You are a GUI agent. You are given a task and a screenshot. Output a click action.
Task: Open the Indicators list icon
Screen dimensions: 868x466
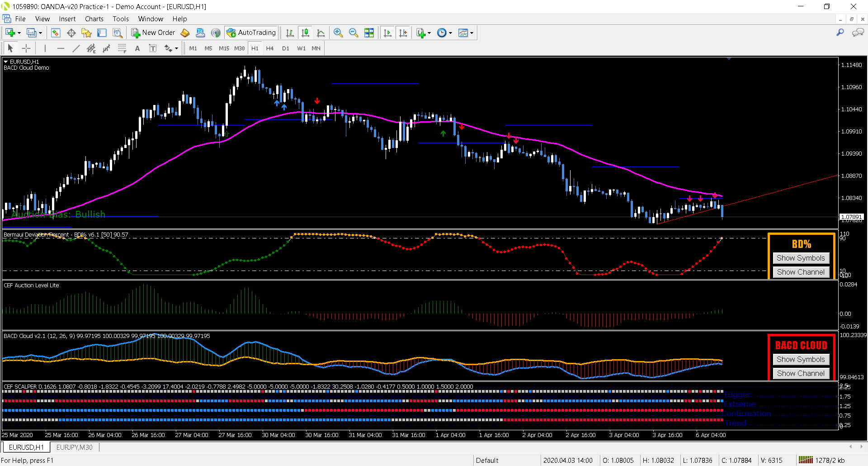pos(421,33)
